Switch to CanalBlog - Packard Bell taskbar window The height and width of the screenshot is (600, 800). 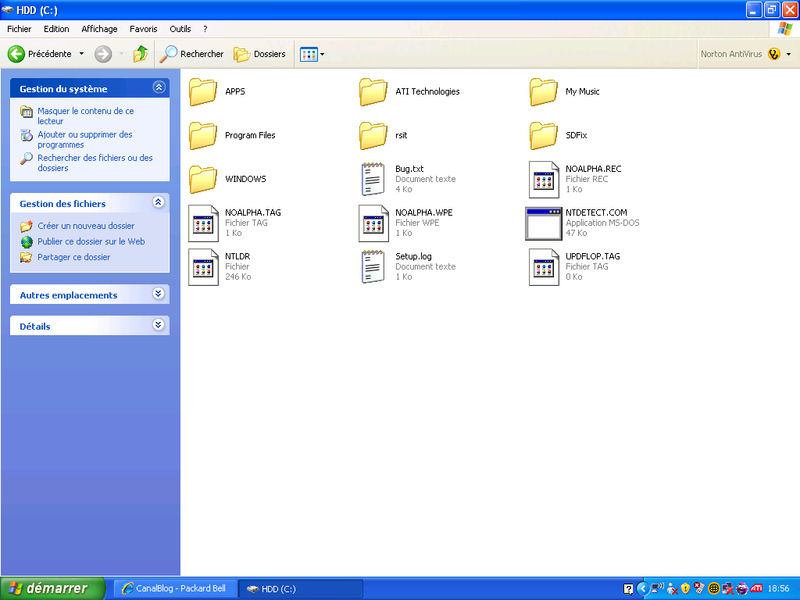tap(173, 588)
